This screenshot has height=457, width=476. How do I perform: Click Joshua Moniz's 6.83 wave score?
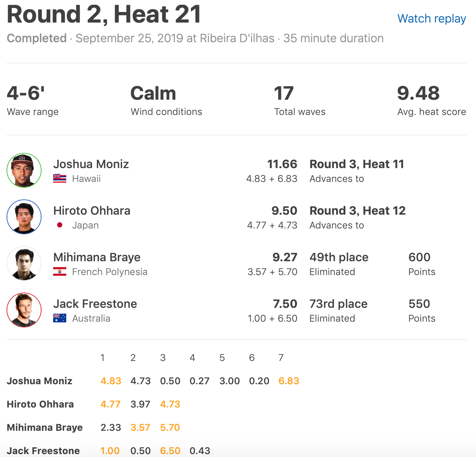click(x=289, y=381)
